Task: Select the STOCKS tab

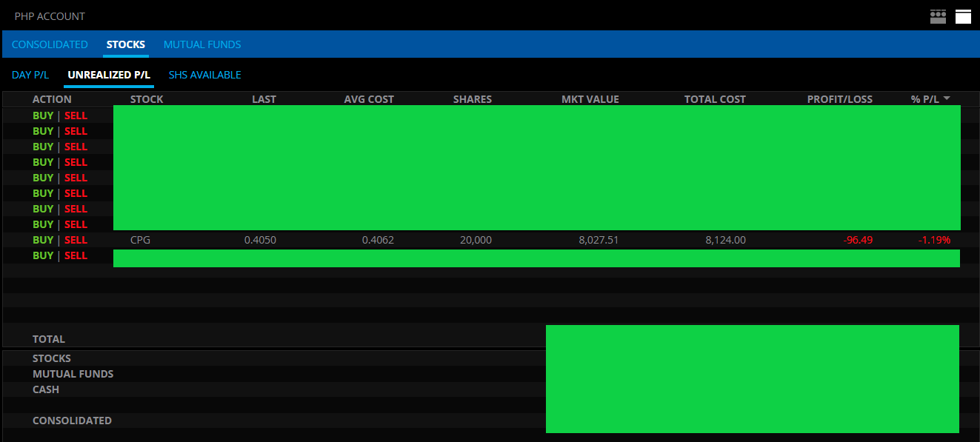Action: pyautogui.click(x=126, y=44)
